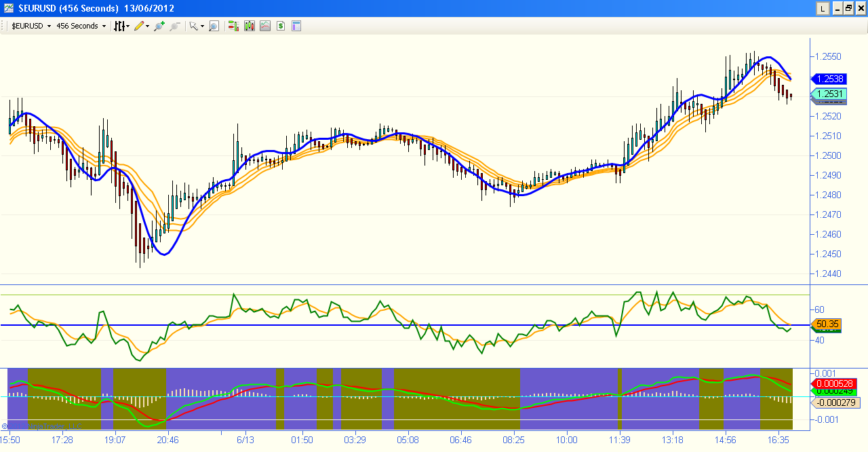Image resolution: width=868 pixels, height=452 pixels.
Task: Click the cyan 1.2531 current price label
Action: [x=829, y=94]
